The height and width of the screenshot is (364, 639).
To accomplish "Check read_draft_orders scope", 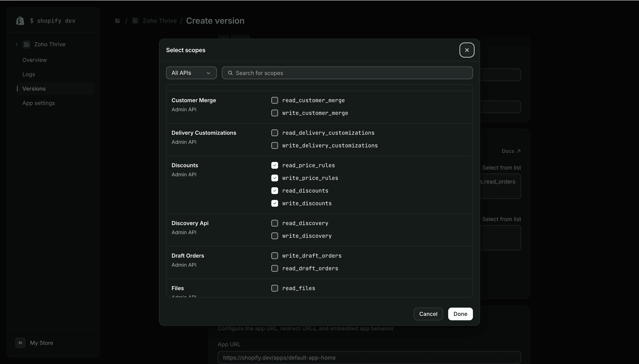I will click(274, 268).
